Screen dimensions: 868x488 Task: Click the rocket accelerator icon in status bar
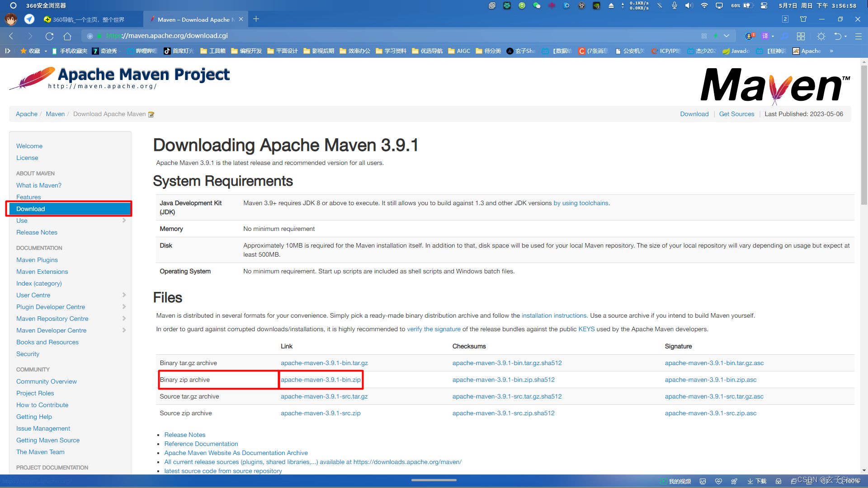tap(734, 481)
